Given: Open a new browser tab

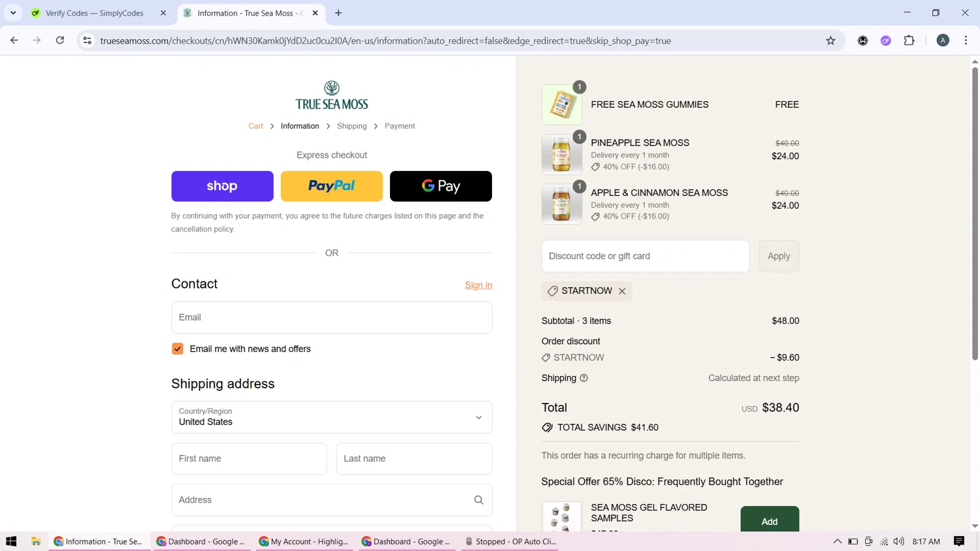Looking at the screenshot, I should [x=338, y=13].
